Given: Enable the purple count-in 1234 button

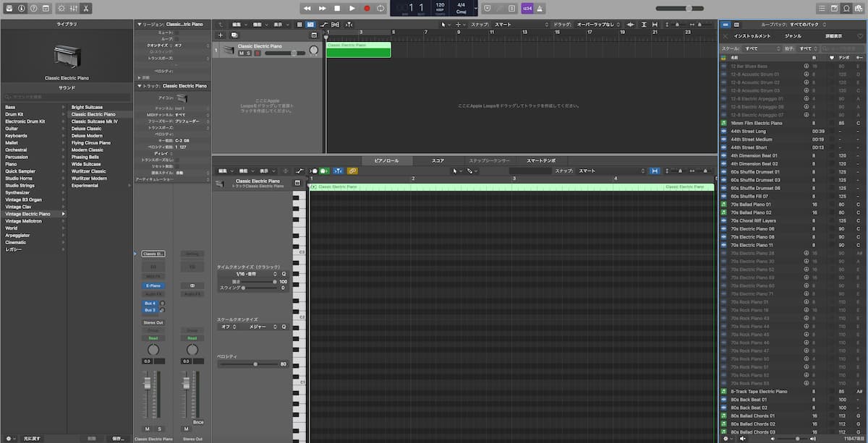Looking at the screenshot, I should click(x=528, y=8).
